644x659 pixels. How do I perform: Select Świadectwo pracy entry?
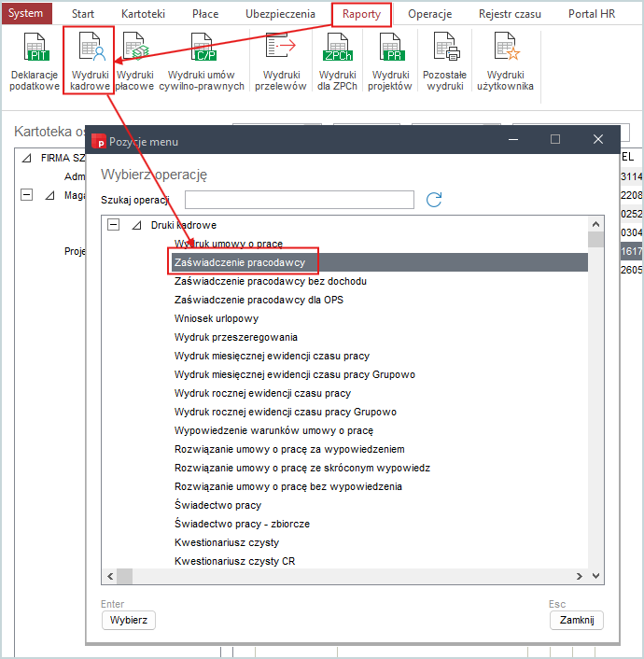coord(217,505)
